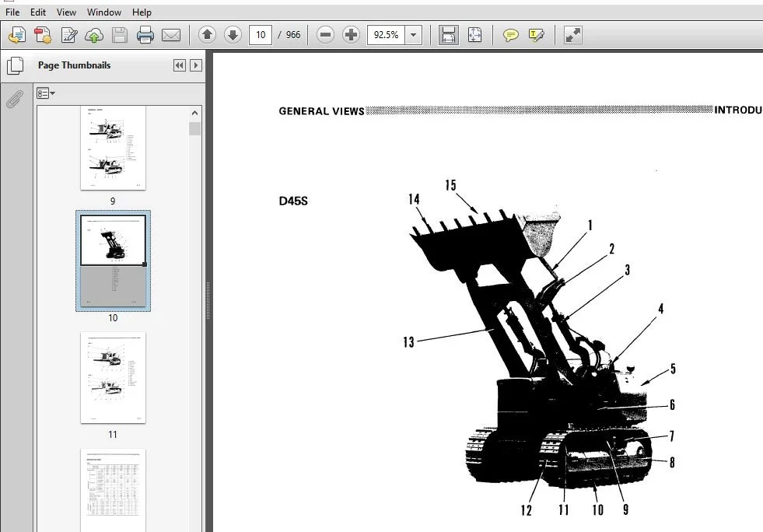Click the thumbnails scrollbar thumb
The height and width of the screenshot is (532, 763).
[x=194, y=128]
